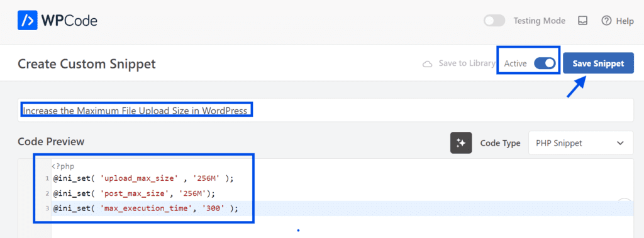Screen dimensions: 644x238
Task: Select the Save to Library link
Action: coord(467,63)
